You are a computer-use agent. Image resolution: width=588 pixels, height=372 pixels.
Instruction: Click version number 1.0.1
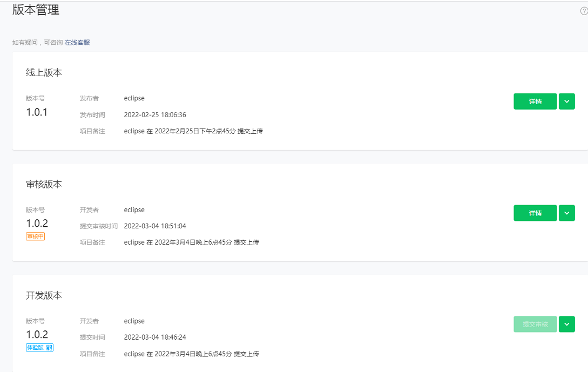[37, 112]
